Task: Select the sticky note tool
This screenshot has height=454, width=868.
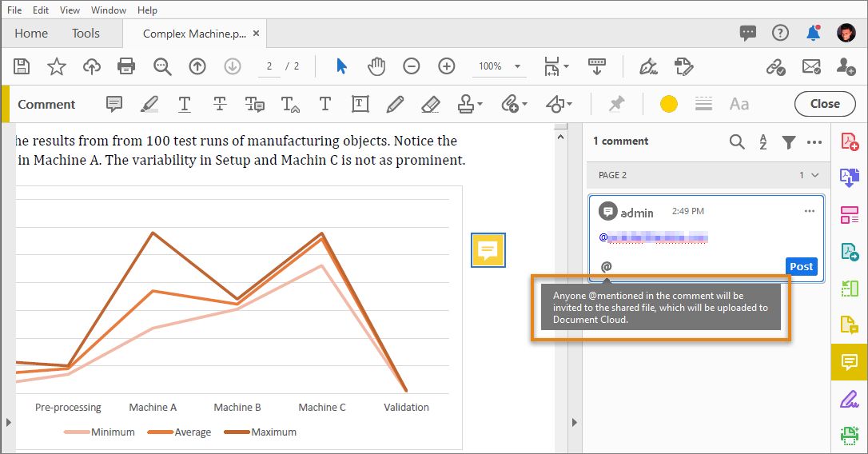Action: pyautogui.click(x=114, y=104)
